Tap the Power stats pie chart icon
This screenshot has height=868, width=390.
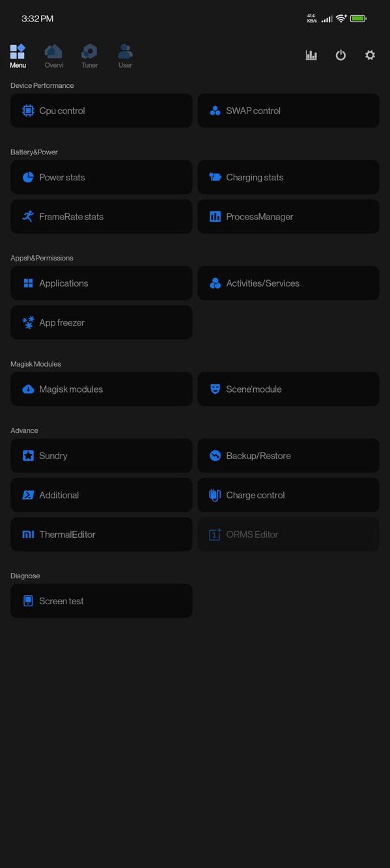point(28,177)
